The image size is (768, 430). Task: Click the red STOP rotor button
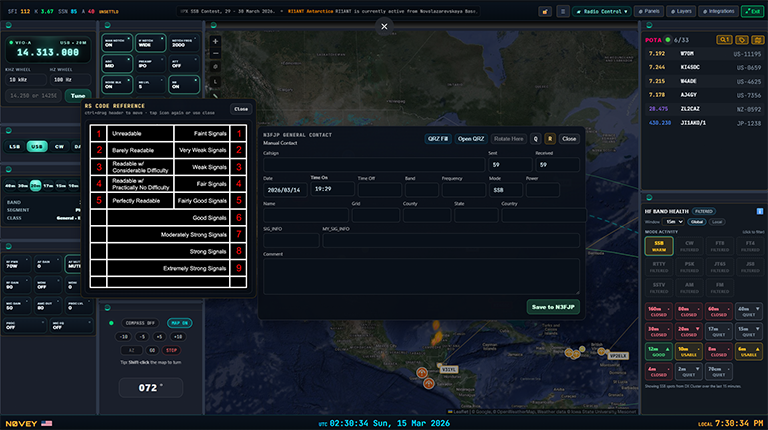(x=171, y=350)
